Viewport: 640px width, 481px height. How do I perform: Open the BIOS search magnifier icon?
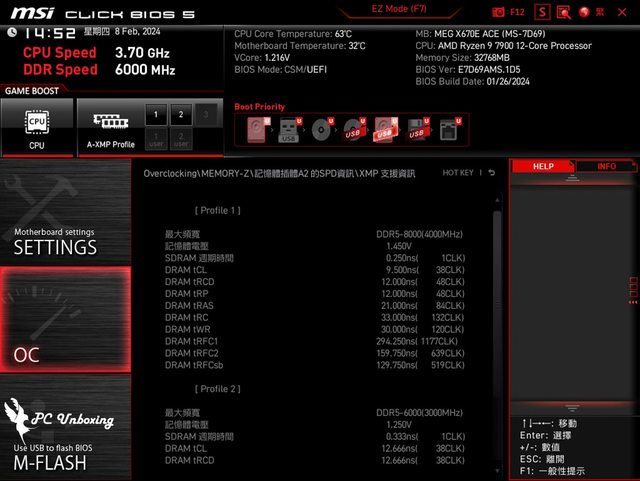point(564,12)
